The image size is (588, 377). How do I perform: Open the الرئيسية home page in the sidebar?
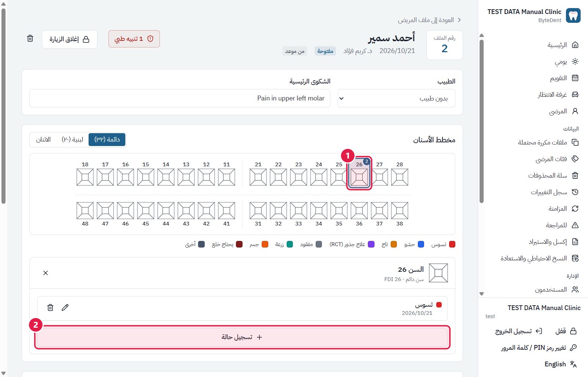[562, 45]
